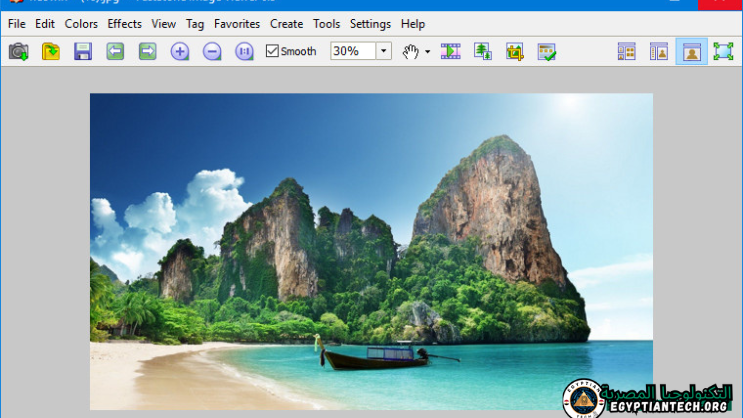Open file using the folder icon
Screen dimensions: 743x418
pyautogui.click(x=51, y=51)
